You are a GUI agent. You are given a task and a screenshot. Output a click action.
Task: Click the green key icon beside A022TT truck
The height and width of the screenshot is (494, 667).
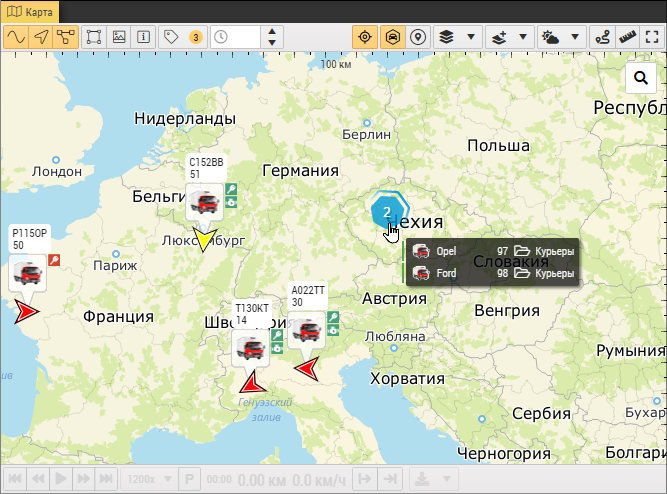click(x=333, y=317)
